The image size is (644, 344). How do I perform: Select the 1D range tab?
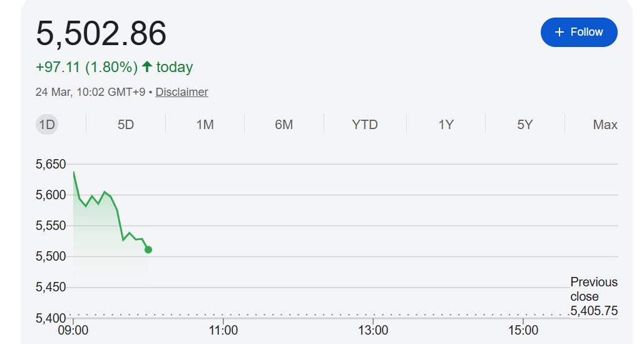click(47, 125)
